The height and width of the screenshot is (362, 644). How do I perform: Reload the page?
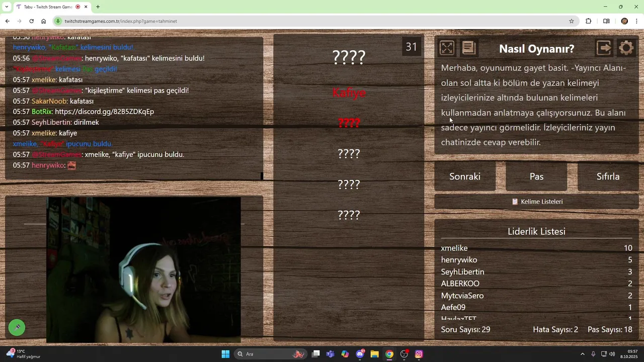click(31, 21)
